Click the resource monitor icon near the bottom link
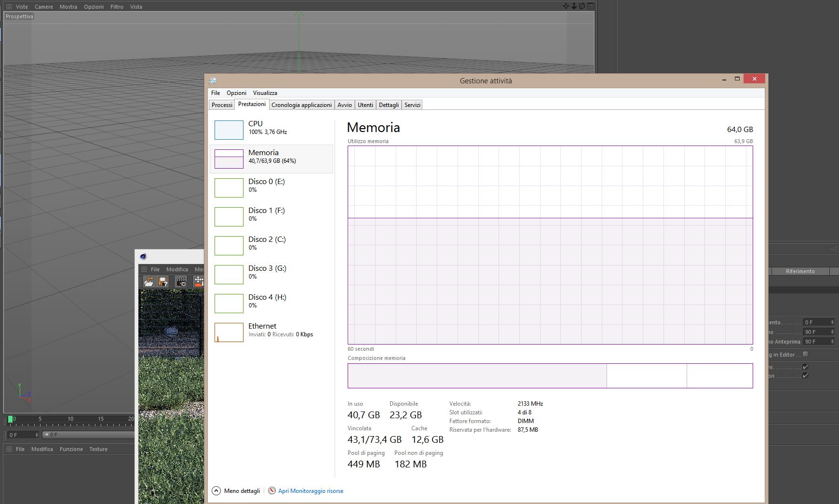The width and height of the screenshot is (839, 504). pyautogui.click(x=272, y=491)
